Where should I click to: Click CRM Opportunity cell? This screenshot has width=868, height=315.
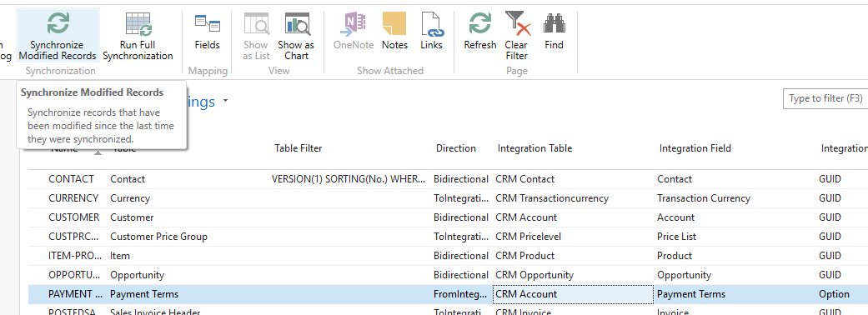click(534, 275)
